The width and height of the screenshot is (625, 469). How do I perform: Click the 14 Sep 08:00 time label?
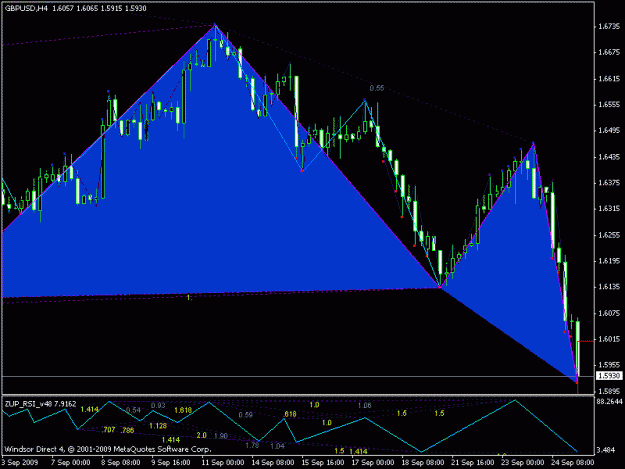click(273, 463)
